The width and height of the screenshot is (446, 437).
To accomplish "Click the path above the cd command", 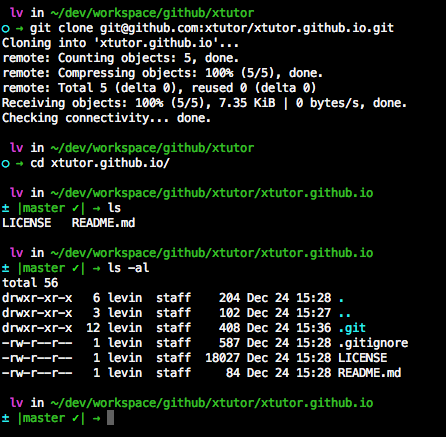I will [152, 148].
